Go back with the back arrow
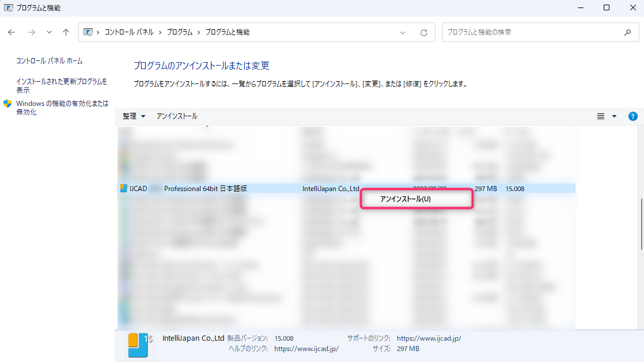The width and height of the screenshot is (644, 362). click(x=12, y=32)
